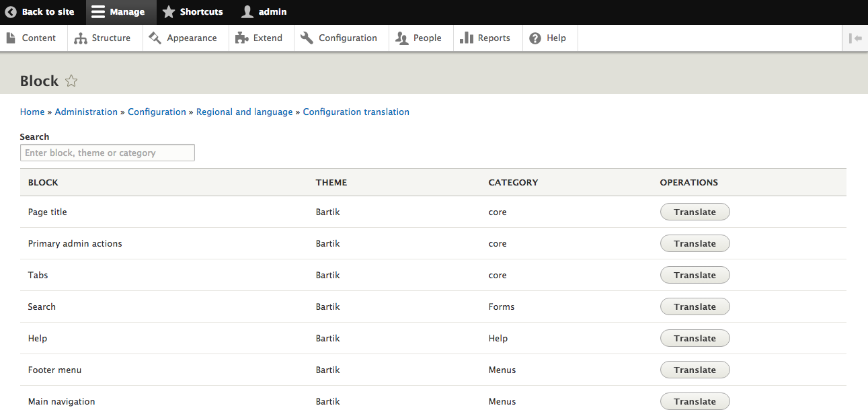Open Shortcuts via the star icon

click(x=169, y=12)
